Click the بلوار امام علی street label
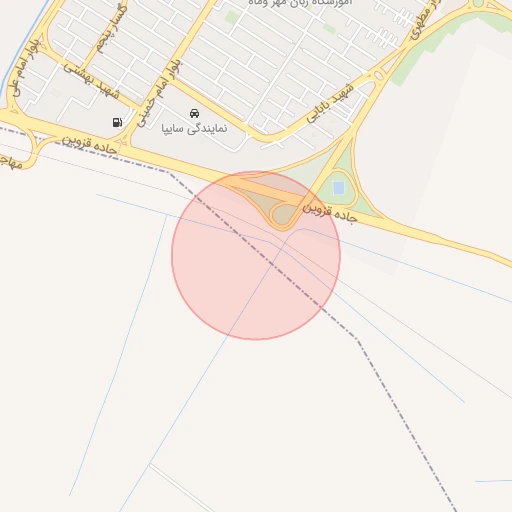 coord(25,68)
